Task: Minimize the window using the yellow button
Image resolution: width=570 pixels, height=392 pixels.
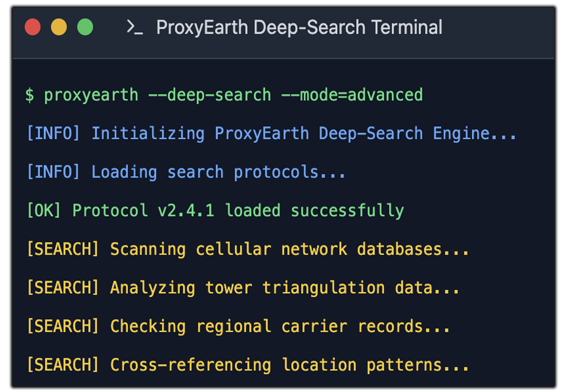Action: click(59, 27)
